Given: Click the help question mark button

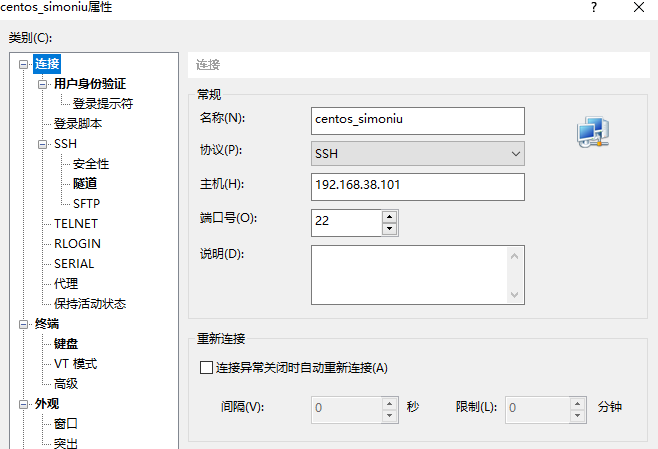Looking at the screenshot, I should tap(594, 8).
